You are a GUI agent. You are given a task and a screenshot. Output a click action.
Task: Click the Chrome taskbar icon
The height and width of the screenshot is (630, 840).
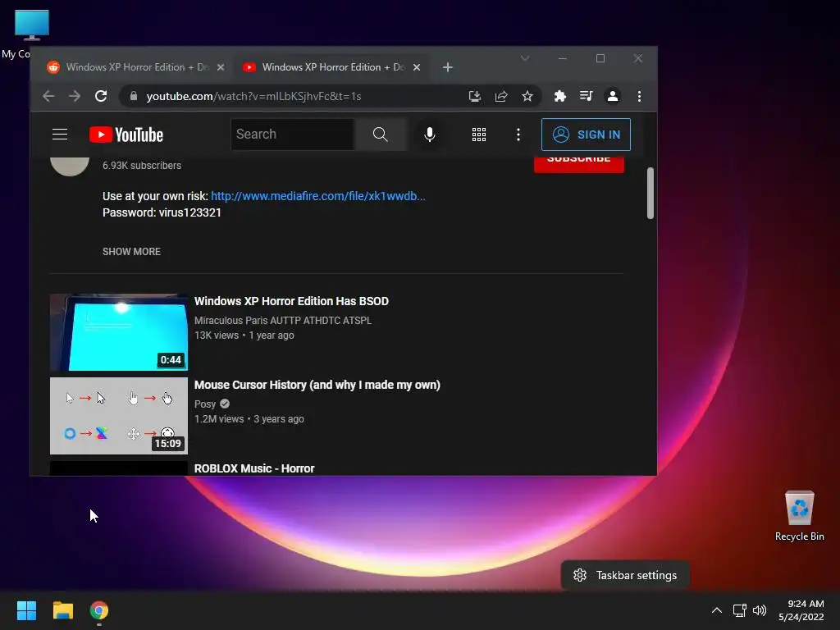(99, 610)
